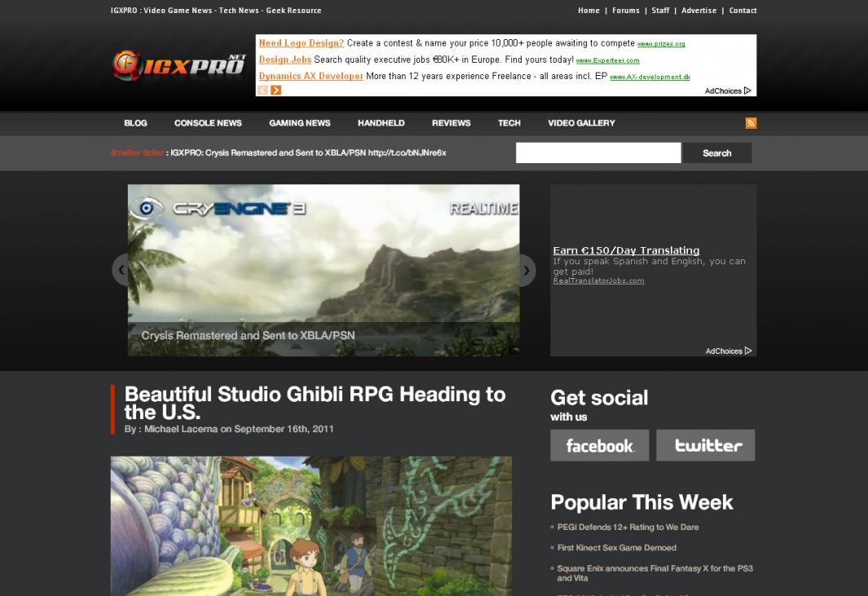Click the www.Experteer.com ad URL
Screen dimensions: 868x596
coord(608,60)
